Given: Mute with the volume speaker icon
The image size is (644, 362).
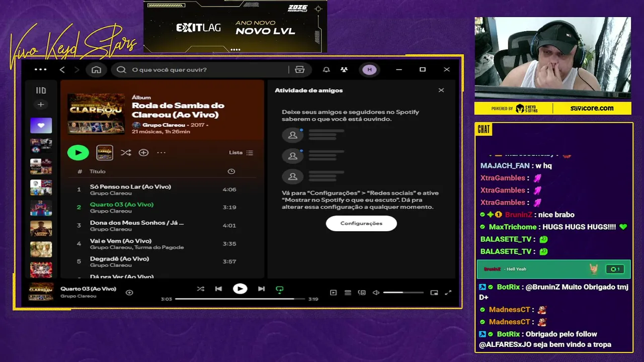Looking at the screenshot, I should (x=376, y=293).
